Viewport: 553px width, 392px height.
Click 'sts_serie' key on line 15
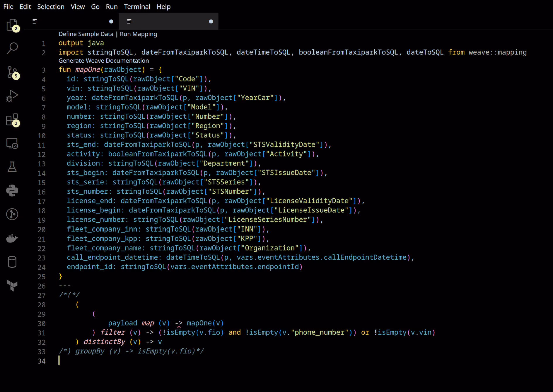[x=85, y=182]
